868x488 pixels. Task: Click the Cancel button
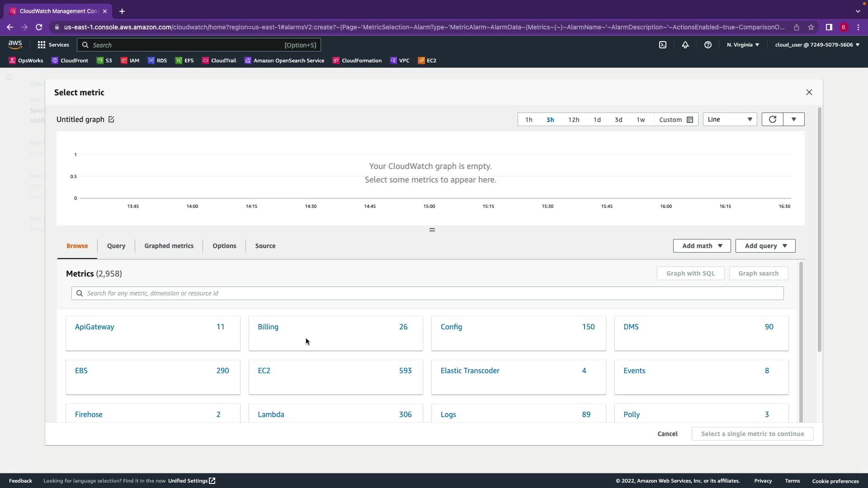667,434
